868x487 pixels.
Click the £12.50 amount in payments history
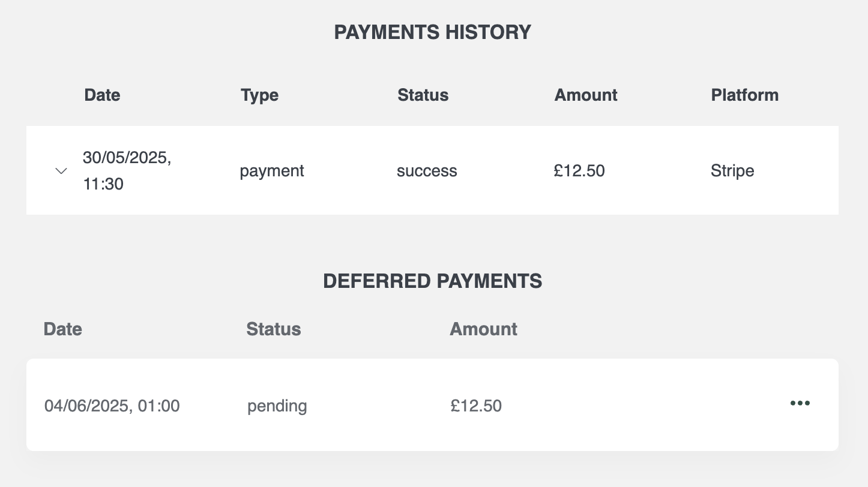579,171
